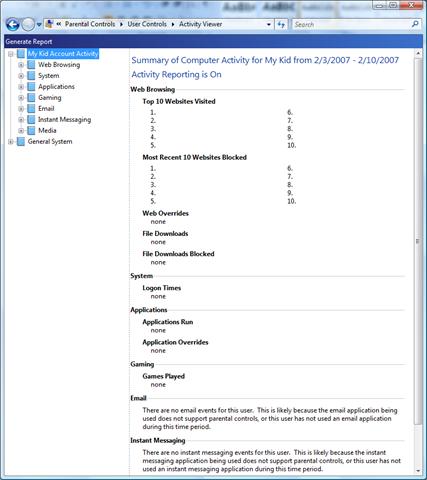This screenshot has height=480, width=427.
Task: Select Activity Viewer breadcrumb segment
Action: 200,24
